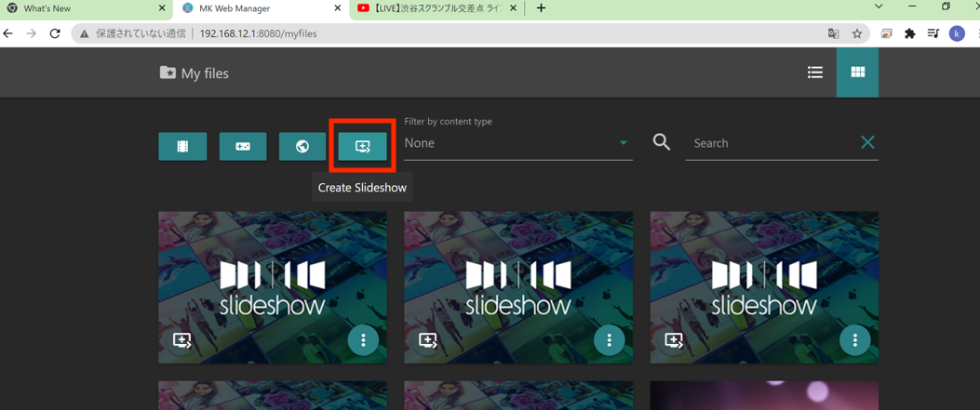Open the third slideshow thumbnail
980x410 pixels.
point(764,287)
